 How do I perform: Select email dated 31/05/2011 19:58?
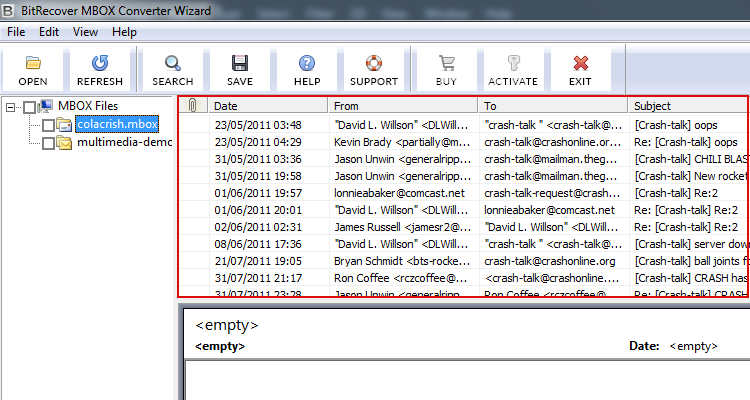(463, 176)
